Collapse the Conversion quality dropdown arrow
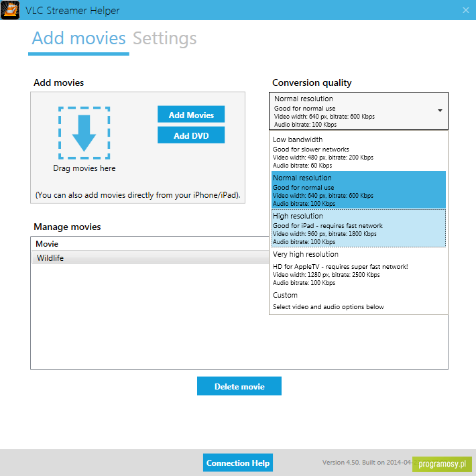The image size is (476, 476). point(440,111)
